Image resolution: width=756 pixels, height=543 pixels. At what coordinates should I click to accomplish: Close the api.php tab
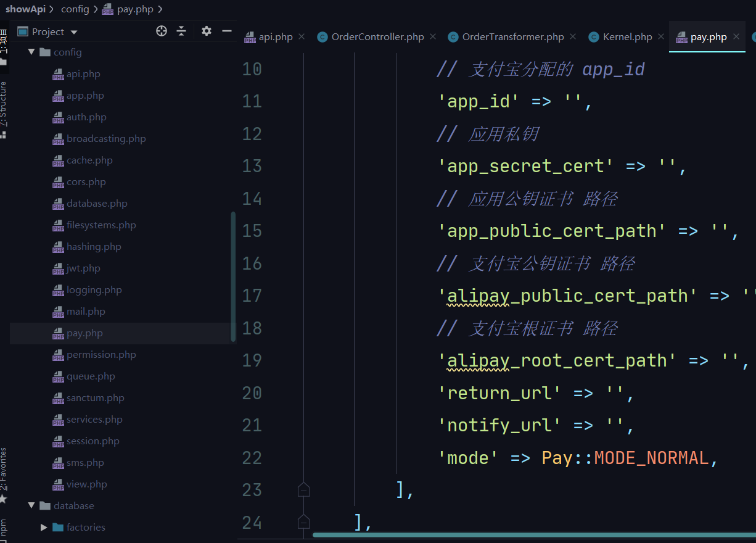[302, 37]
